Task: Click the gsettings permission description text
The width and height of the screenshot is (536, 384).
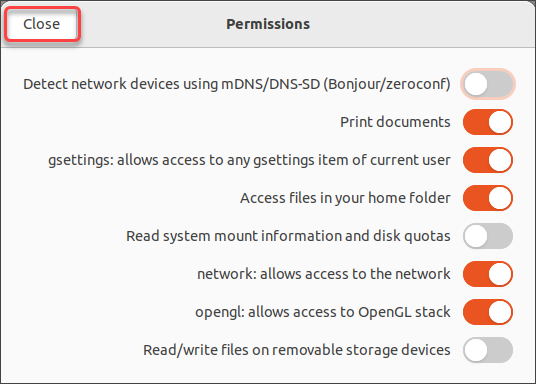Action: pyautogui.click(x=249, y=160)
